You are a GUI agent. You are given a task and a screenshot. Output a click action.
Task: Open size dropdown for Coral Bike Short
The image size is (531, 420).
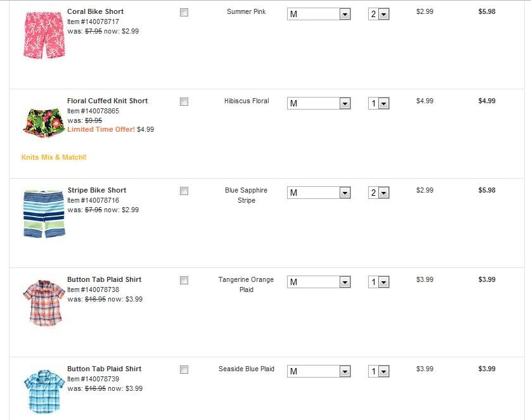[x=319, y=14]
